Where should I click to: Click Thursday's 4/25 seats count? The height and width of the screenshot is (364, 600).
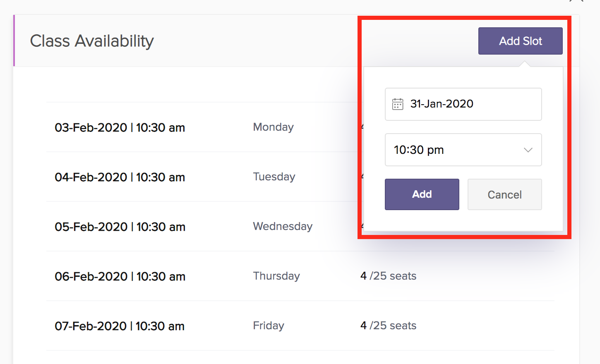pos(388,276)
